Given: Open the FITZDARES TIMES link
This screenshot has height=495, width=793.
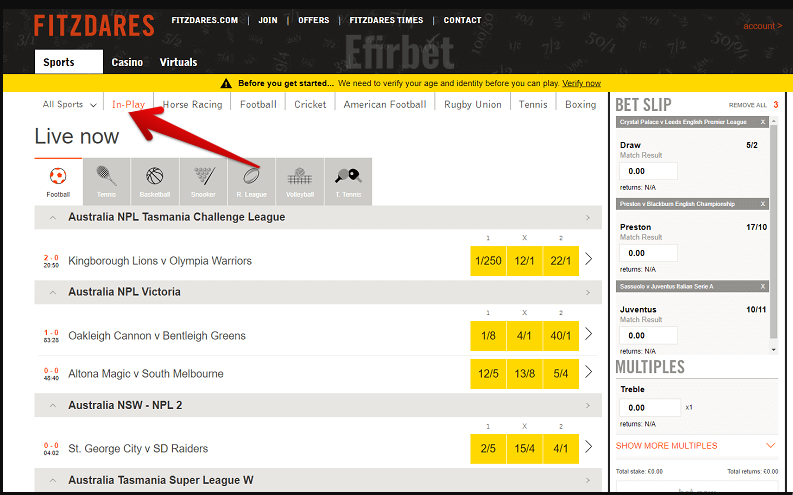Looking at the screenshot, I should pos(386,20).
